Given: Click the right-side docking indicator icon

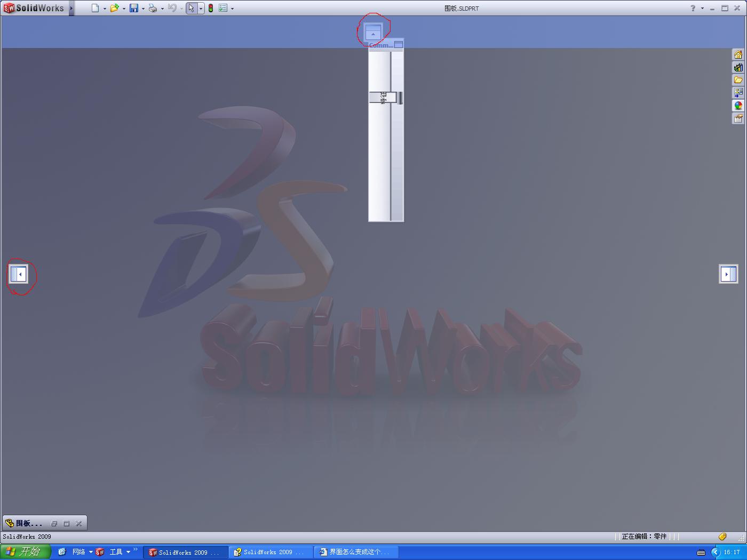Looking at the screenshot, I should (728, 274).
